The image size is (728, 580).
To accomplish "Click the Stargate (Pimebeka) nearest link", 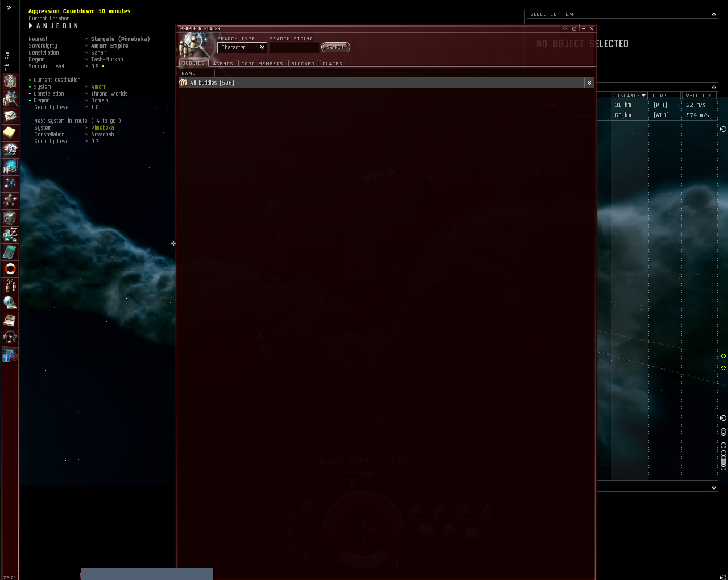I will pos(121,39).
